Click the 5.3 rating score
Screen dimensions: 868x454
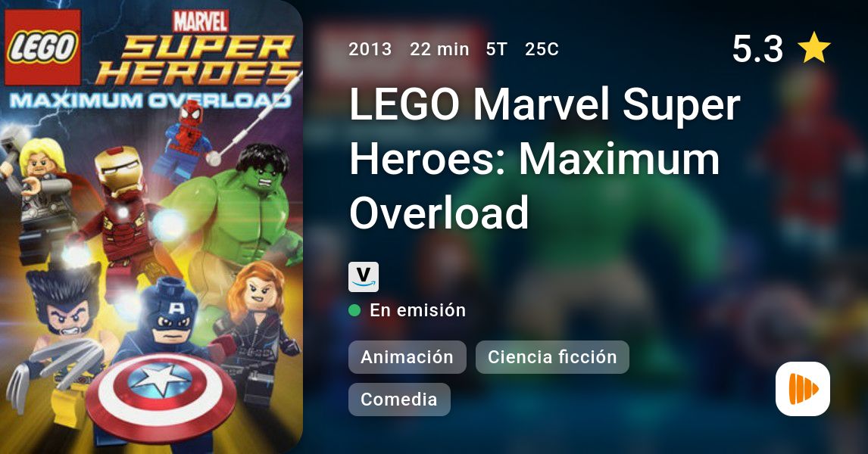[757, 48]
